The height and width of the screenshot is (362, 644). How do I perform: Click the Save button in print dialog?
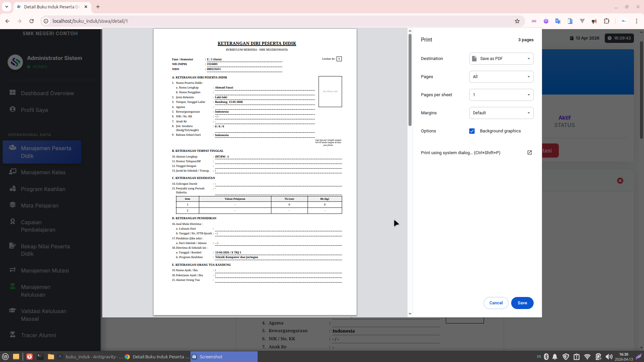tap(522, 303)
